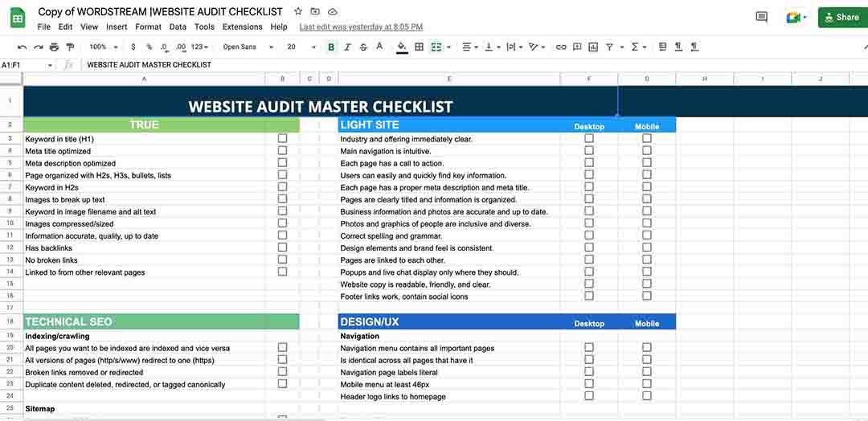Open the File menu
The height and width of the screenshot is (421, 868).
tap(43, 27)
